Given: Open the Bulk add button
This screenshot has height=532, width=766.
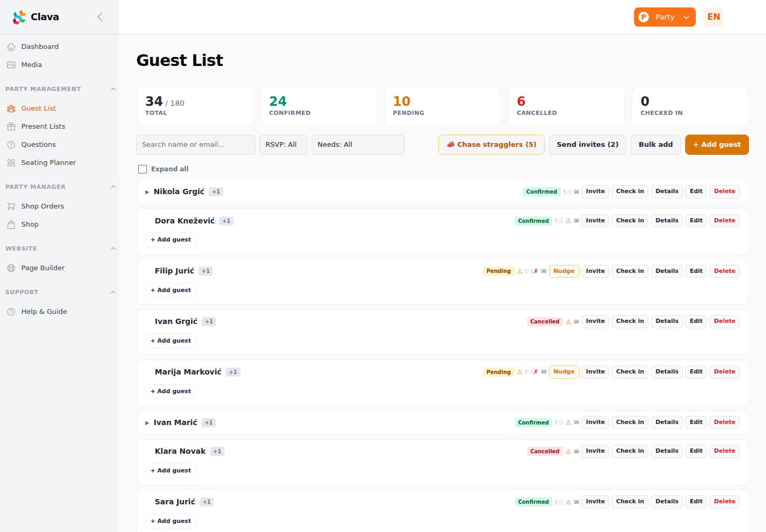Looking at the screenshot, I should [656, 145].
